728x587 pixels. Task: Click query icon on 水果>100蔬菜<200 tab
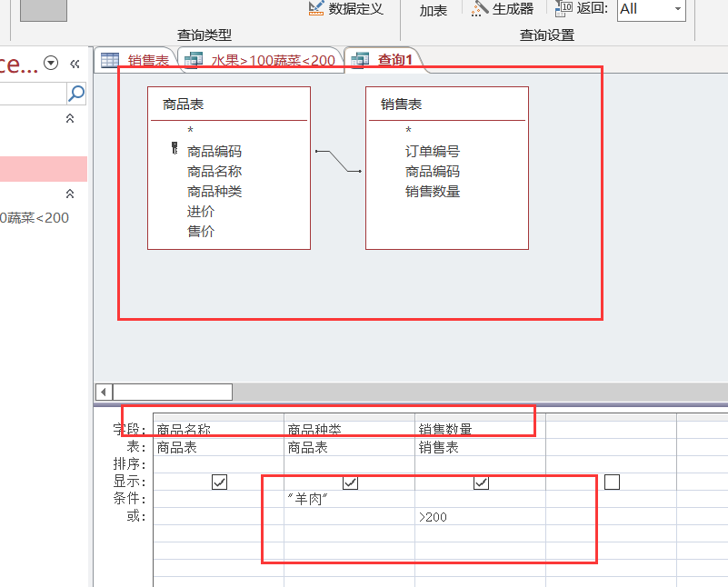(x=194, y=59)
